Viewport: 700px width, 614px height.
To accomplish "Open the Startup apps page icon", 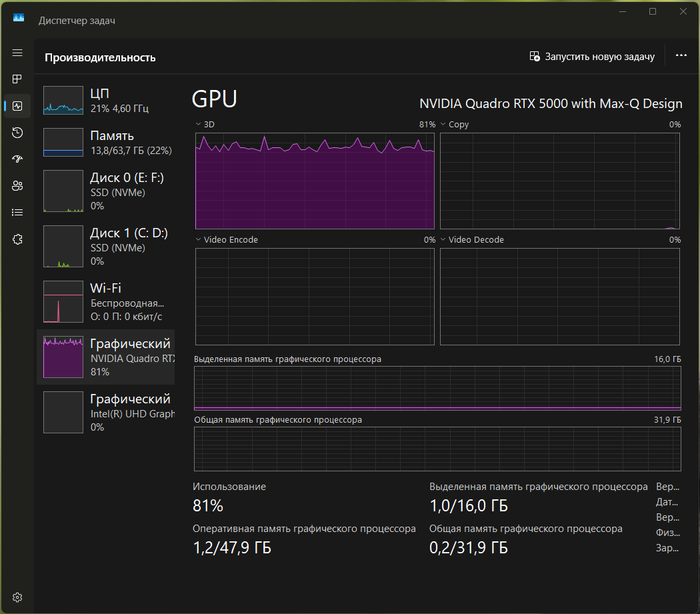I will (17, 159).
